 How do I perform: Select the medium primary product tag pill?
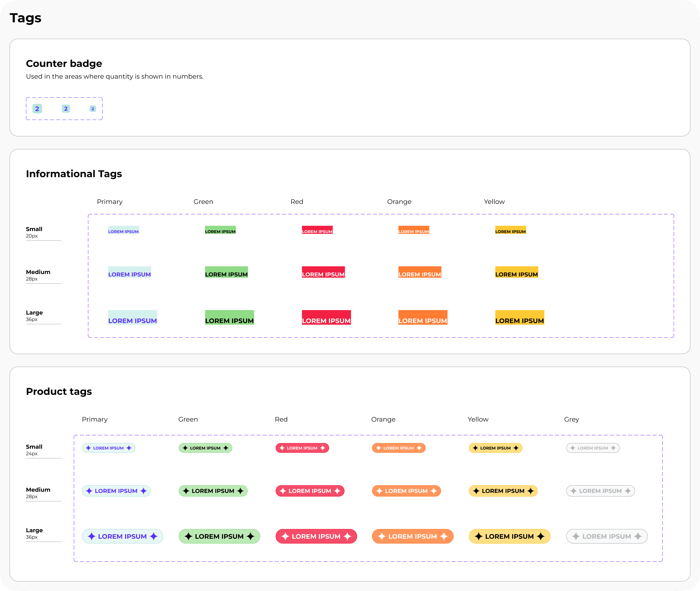[116, 491]
